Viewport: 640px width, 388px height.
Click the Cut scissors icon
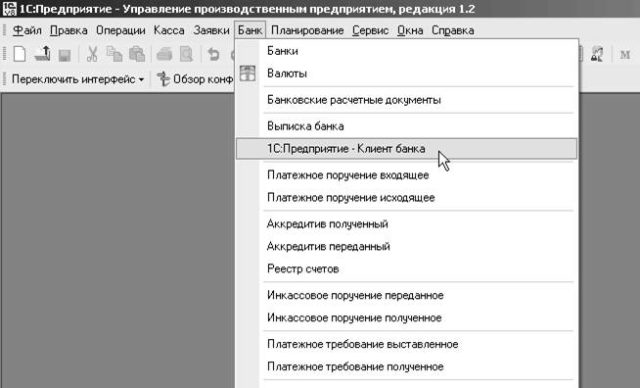[x=93, y=54]
